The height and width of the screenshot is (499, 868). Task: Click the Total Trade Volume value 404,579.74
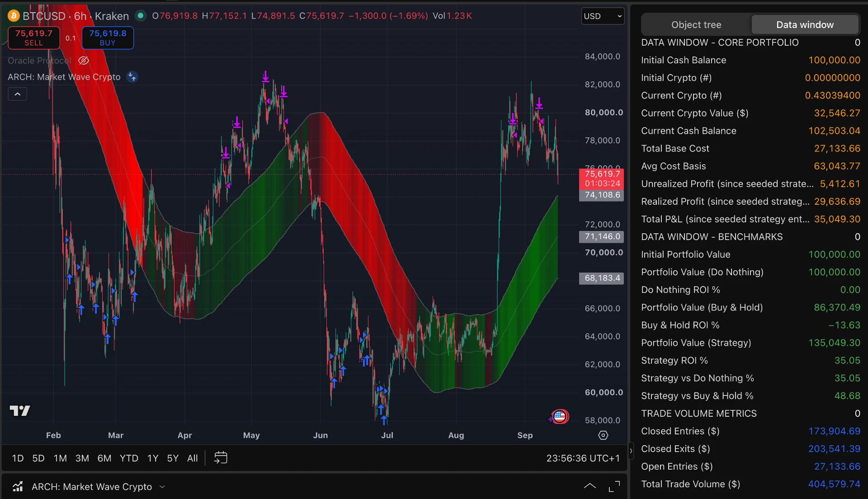tap(834, 484)
